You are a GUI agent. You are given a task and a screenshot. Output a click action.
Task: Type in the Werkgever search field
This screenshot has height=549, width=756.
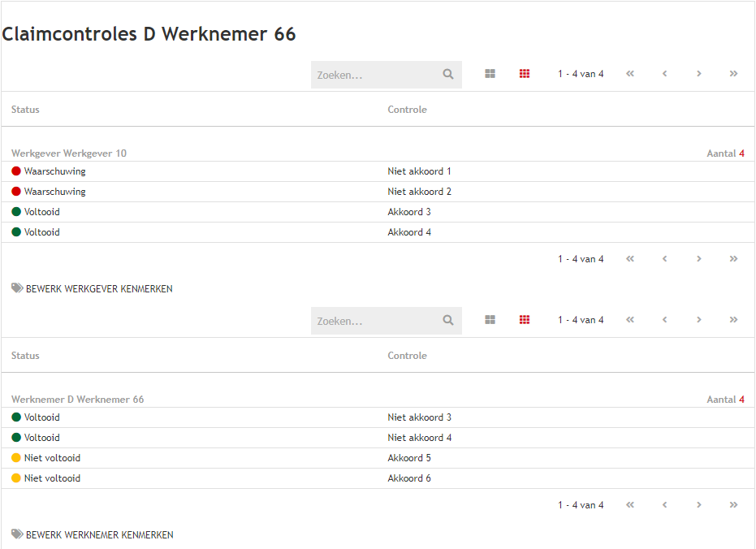(x=376, y=75)
